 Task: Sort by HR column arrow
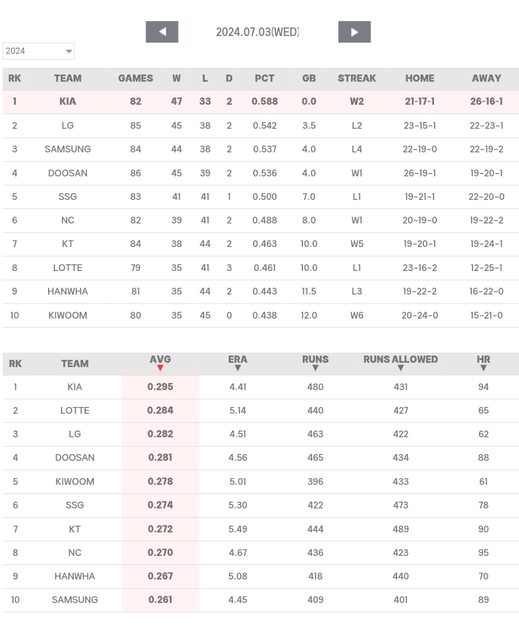484,368
